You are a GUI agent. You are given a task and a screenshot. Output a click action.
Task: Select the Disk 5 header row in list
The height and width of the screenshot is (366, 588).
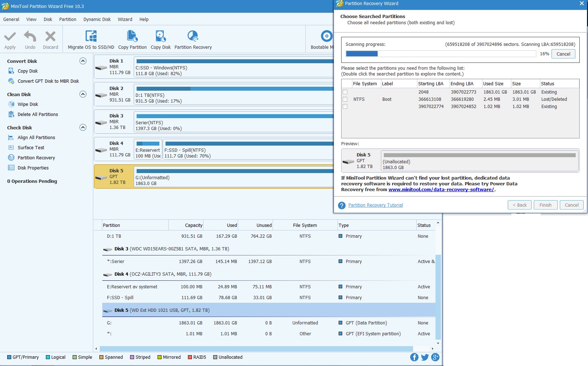(269, 310)
